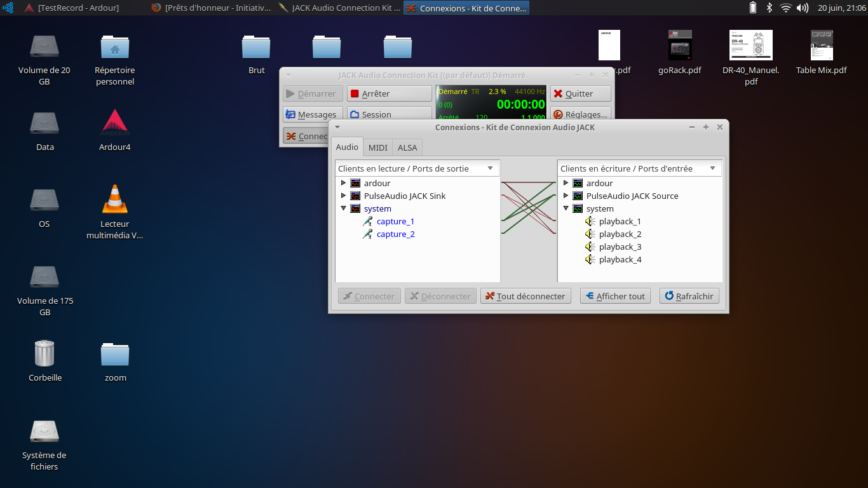Click the Afficher tout button
The image size is (868, 488).
615,296
